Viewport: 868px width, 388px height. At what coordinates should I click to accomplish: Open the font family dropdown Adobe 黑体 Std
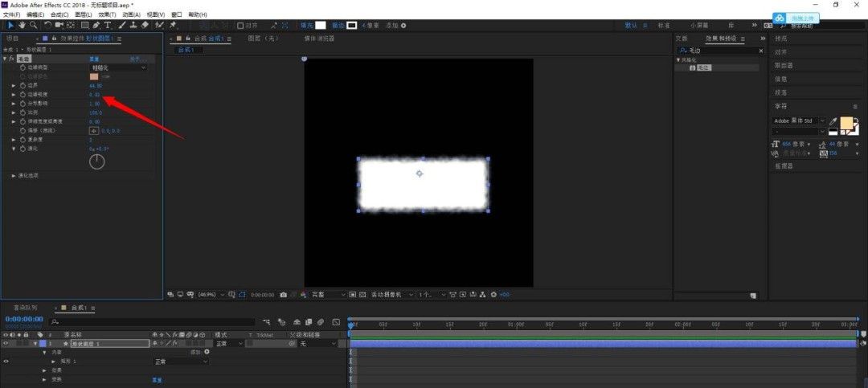pyautogui.click(x=798, y=120)
